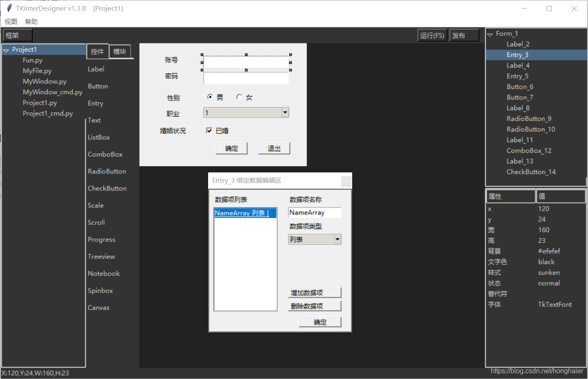Click the form's 退出 button
Screen dimensions: 588x379
(274, 148)
